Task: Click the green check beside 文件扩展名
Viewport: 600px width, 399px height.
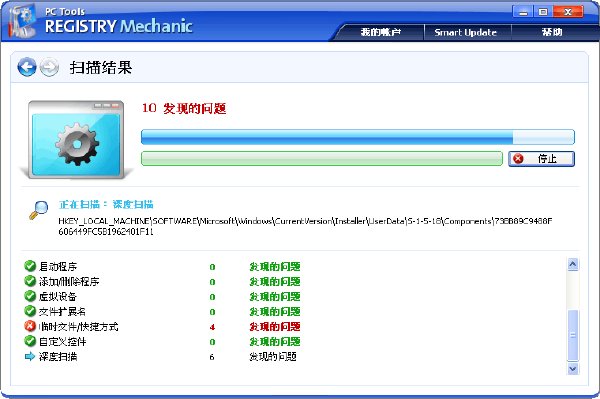Action: click(x=29, y=311)
